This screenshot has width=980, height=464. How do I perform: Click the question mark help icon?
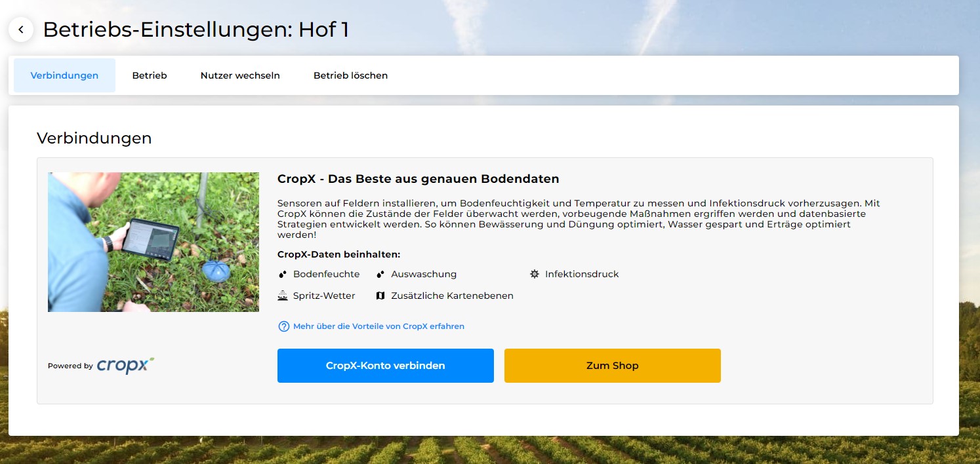point(284,326)
